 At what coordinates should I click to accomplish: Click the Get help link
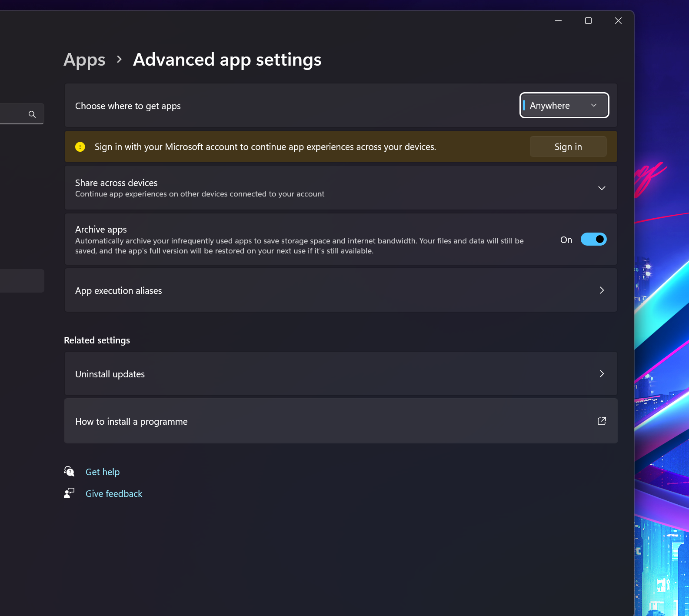click(103, 472)
